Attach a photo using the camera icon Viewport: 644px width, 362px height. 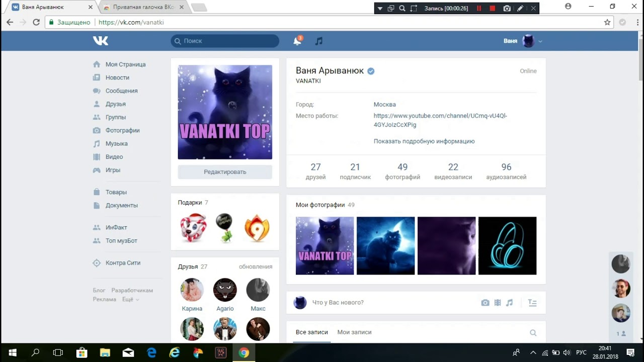point(485,303)
